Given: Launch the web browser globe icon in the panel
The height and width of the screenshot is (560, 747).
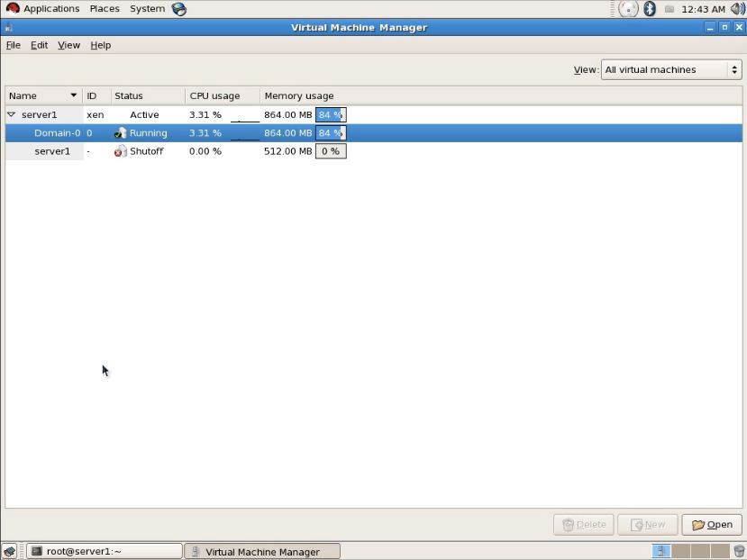Looking at the screenshot, I should pyautogui.click(x=179, y=9).
